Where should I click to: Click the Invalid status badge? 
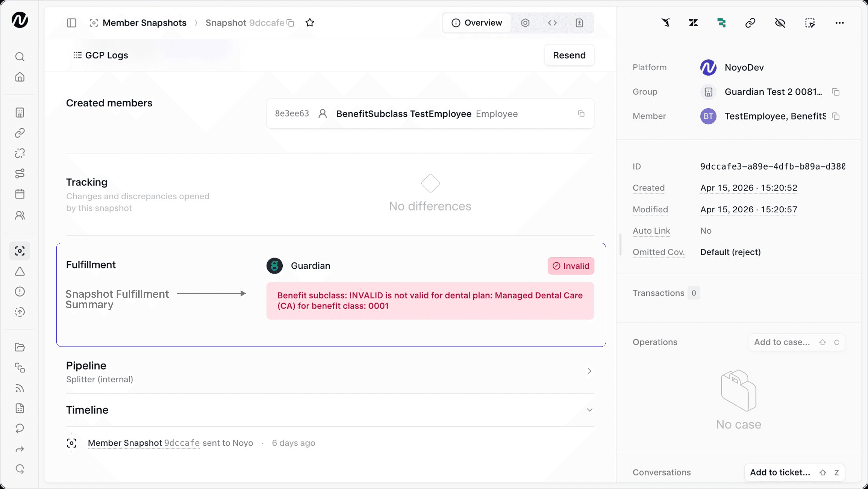pyautogui.click(x=571, y=266)
